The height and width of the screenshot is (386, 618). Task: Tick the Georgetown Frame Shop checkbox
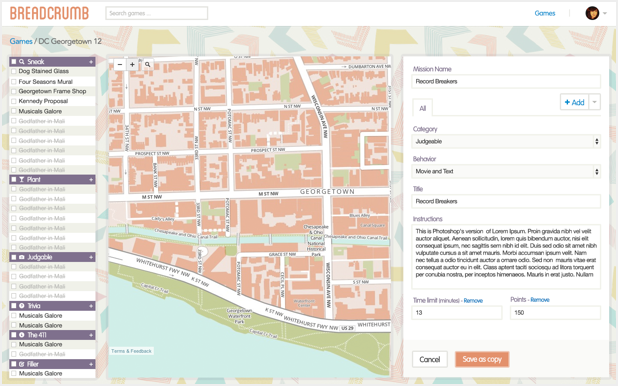[14, 91]
